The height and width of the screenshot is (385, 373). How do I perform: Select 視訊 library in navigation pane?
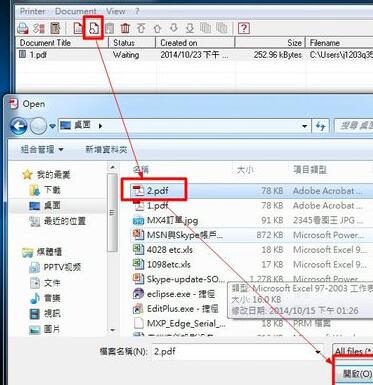click(x=45, y=314)
